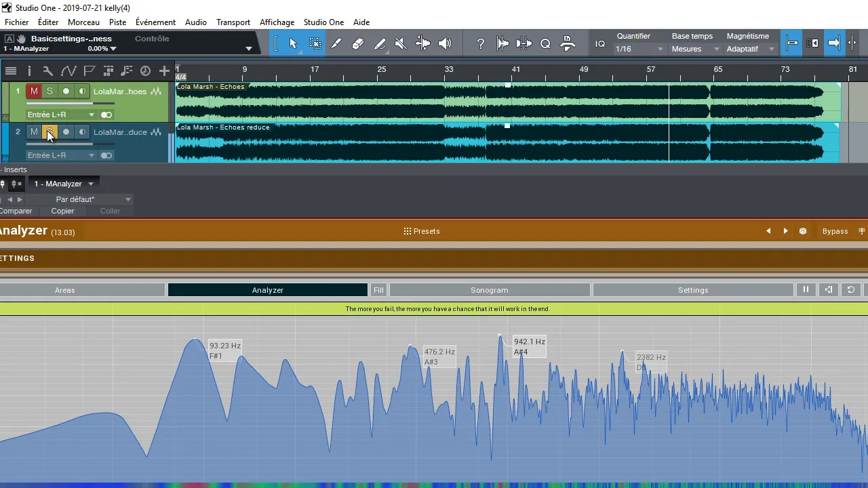The image size is (868, 488).
Task: Expand the control panel arrow near Contrôle
Action: (x=248, y=49)
